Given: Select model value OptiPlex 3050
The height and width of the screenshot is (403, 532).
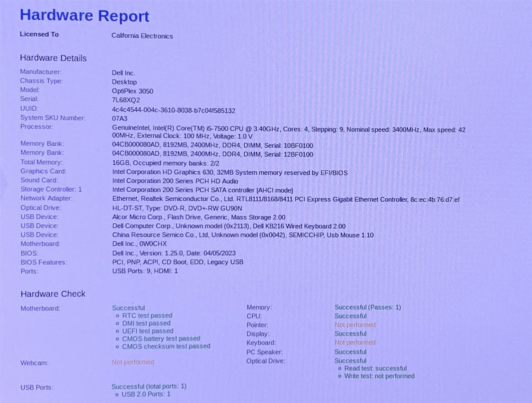Looking at the screenshot, I should (132, 91).
